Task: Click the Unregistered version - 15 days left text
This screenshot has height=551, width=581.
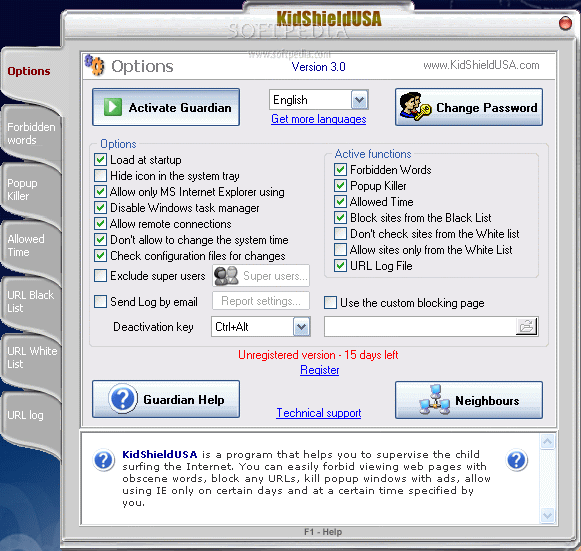Action: click(318, 355)
